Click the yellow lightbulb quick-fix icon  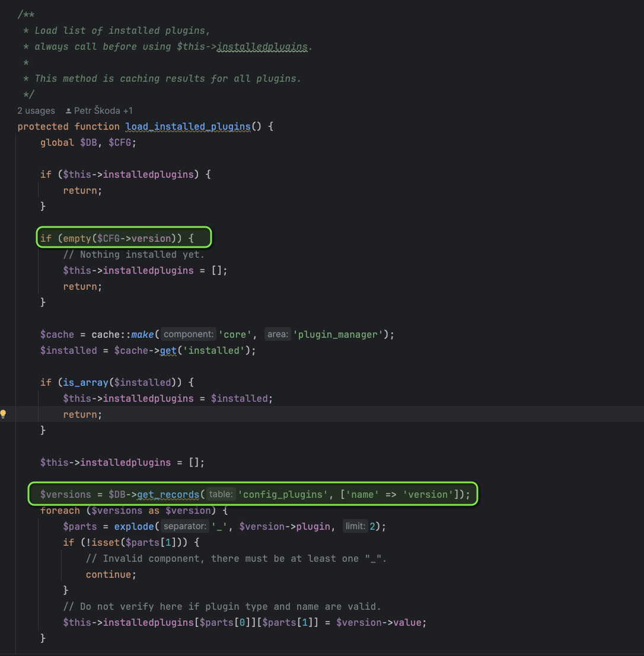[x=4, y=414]
